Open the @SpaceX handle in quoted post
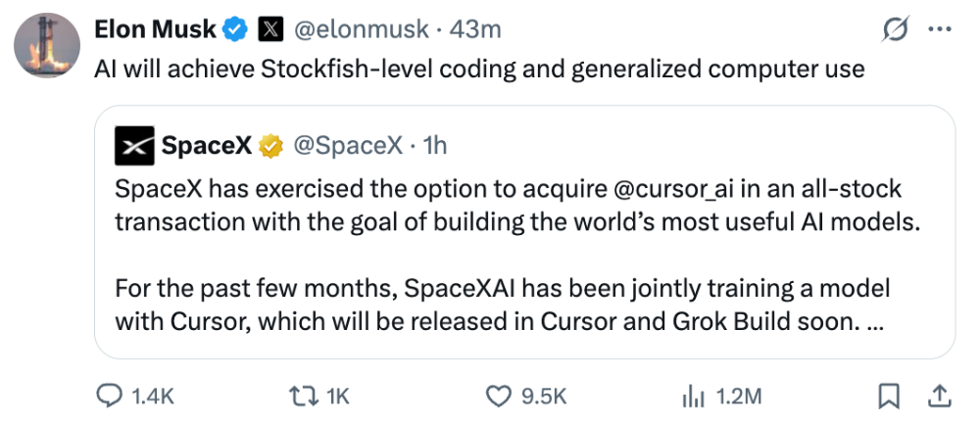980x424 pixels. tap(348, 146)
